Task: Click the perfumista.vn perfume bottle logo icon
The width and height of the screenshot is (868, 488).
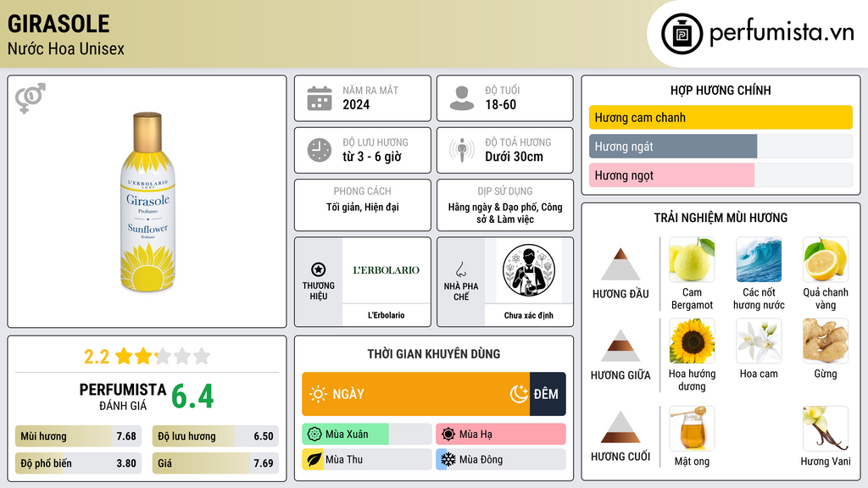Action: [x=682, y=34]
